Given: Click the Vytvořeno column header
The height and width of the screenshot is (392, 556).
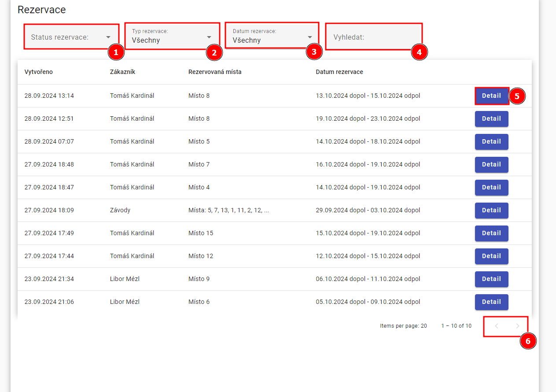Looking at the screenshot, I should click(x=39, y=72).
